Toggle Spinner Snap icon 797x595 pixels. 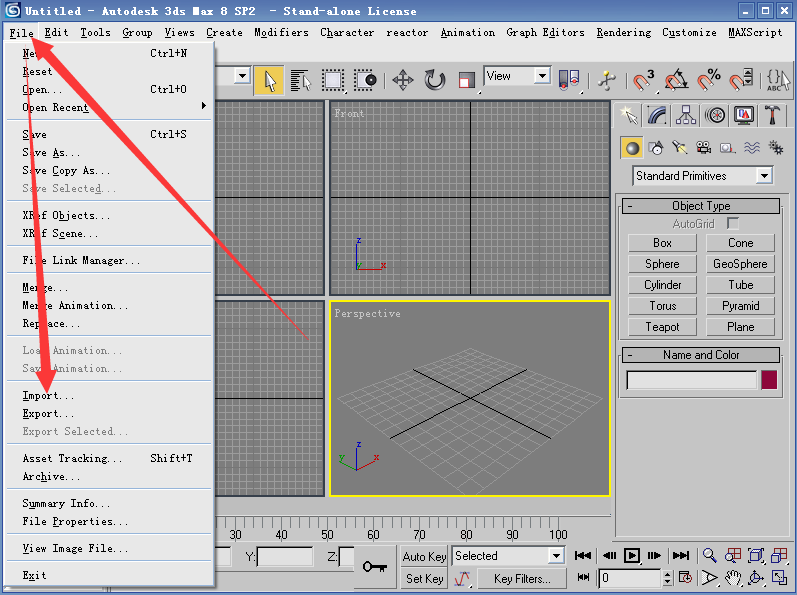coord(741,80)
